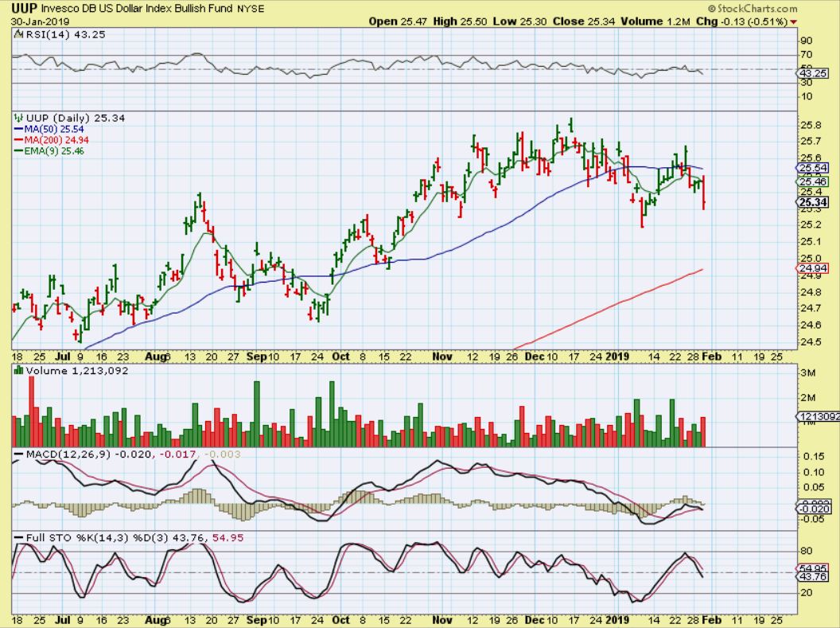Click the 80 stochastic axis label

[x=807, y=552]
